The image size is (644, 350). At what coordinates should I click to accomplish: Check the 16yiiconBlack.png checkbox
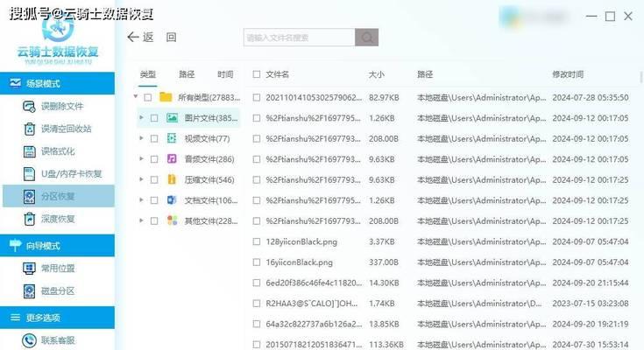[x=257, y=262]
